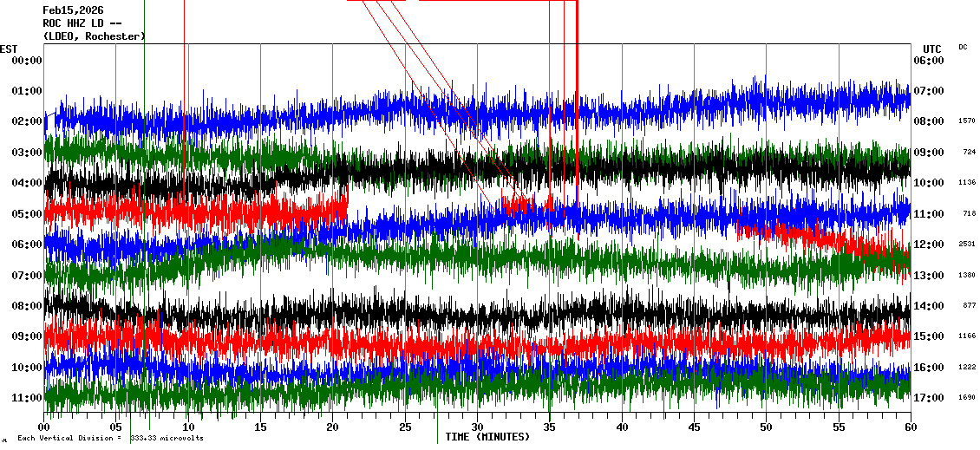Click the TIME (MINUTES) axis title

pos(487,437)
